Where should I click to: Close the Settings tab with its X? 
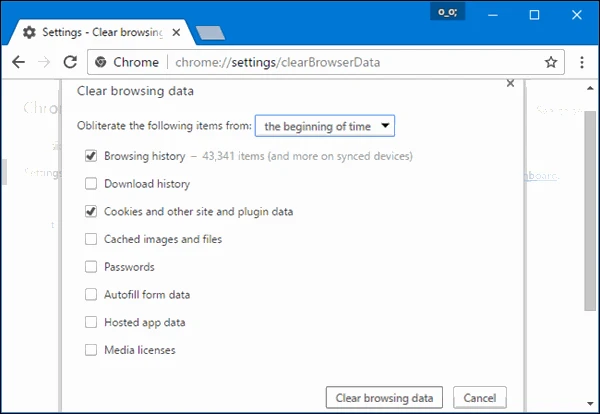point(176,33)
